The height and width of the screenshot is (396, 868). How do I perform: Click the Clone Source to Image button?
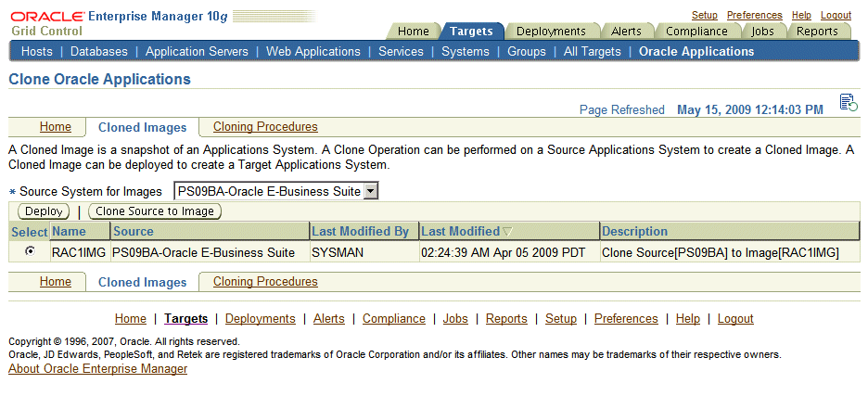(155, 211)
